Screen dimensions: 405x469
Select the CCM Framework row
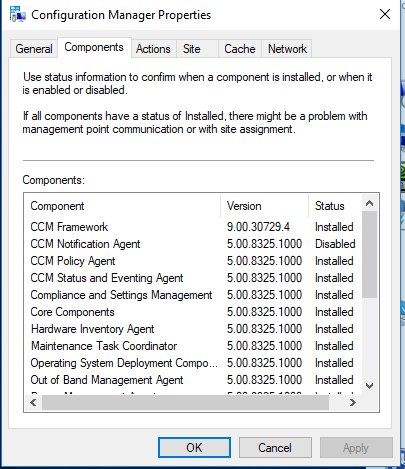(193, 227)
